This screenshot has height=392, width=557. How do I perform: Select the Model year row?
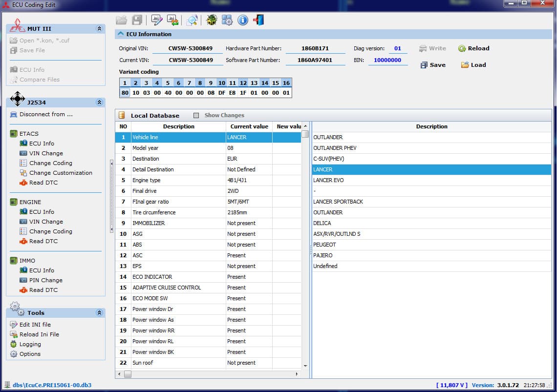pos(208,148)
